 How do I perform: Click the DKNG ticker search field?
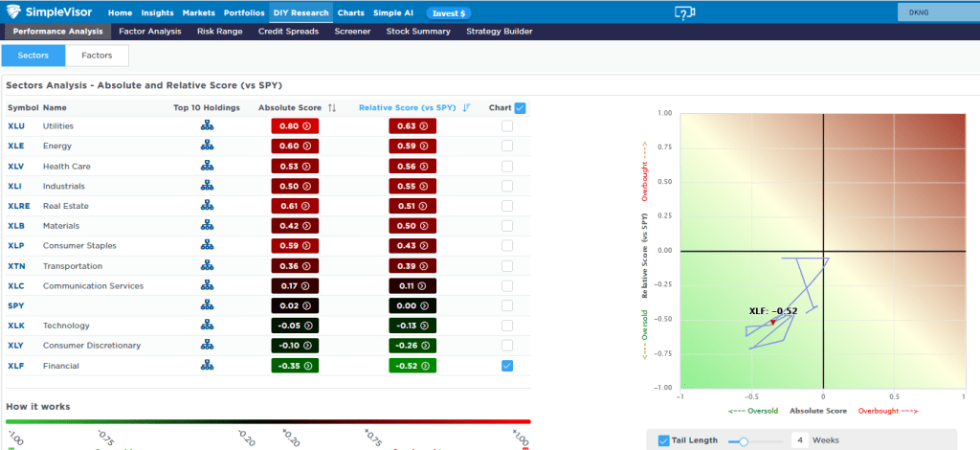[x=935, y=12]
